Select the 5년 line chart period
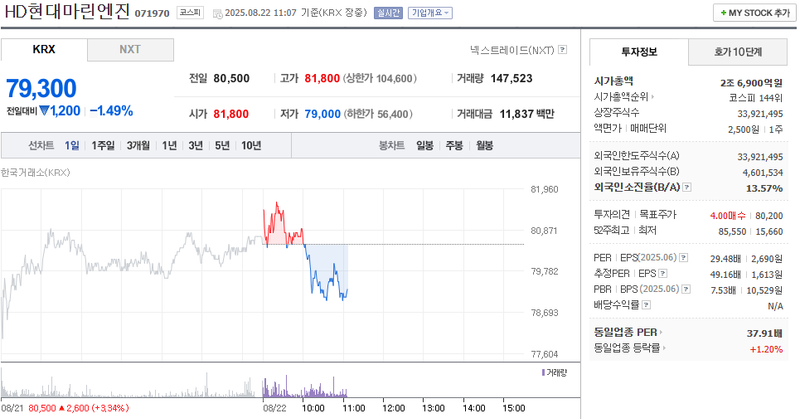 (222, 145)
